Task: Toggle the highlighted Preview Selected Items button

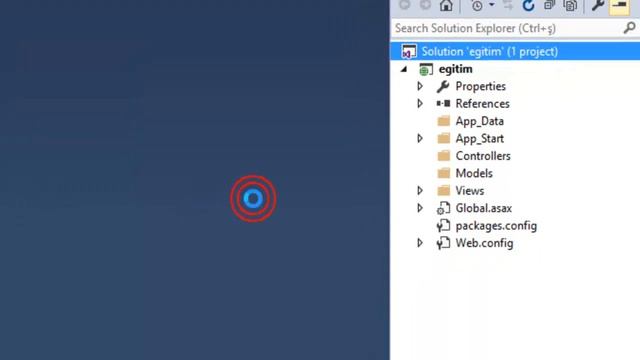Action: (x=620, y=7)
